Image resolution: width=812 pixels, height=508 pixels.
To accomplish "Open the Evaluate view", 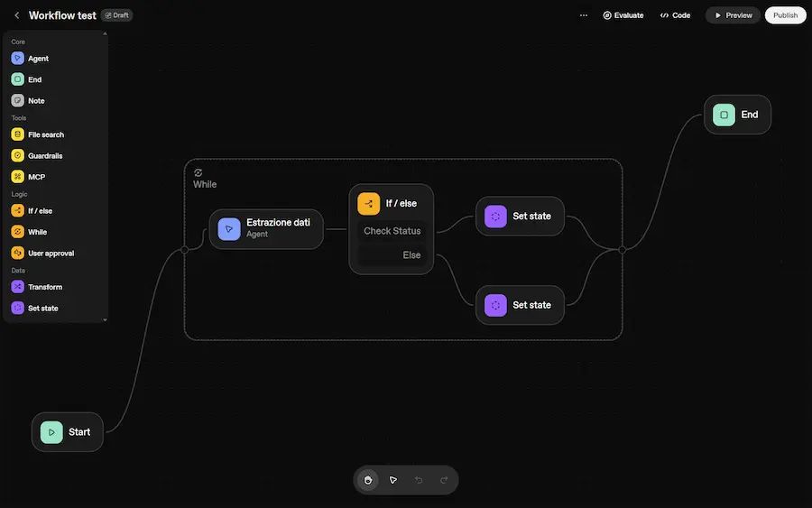I will (x=623, y=15).
